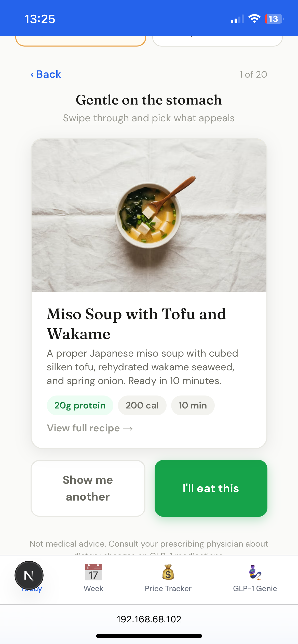The height and width of the screenshot is (644, 298).
Task: Tap the battery indicator showing 13
Action: point(274,19)
